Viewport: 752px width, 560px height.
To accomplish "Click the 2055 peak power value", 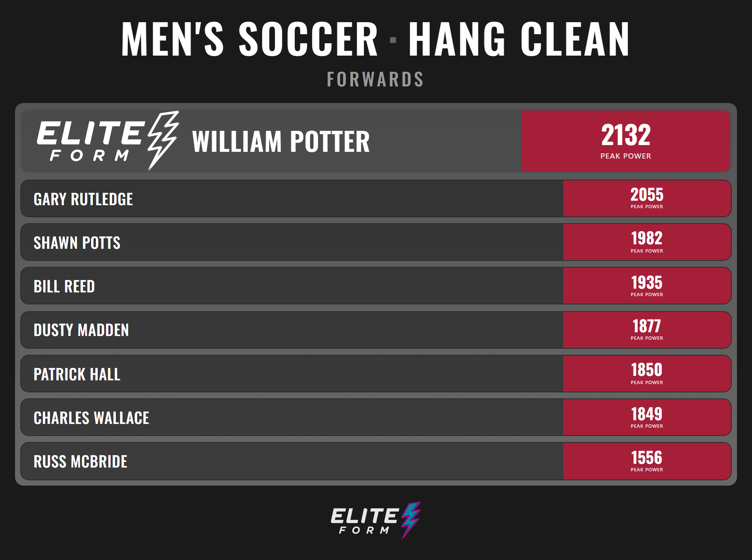I will (647, 195).
